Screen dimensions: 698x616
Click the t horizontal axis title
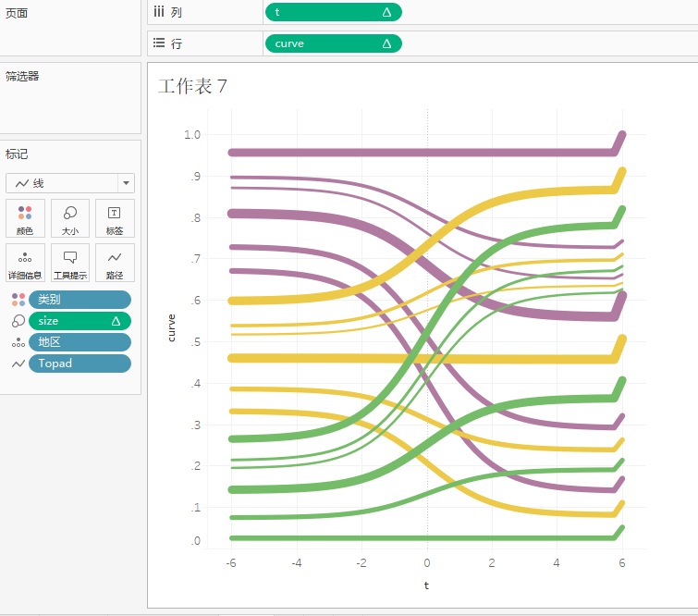426,585
